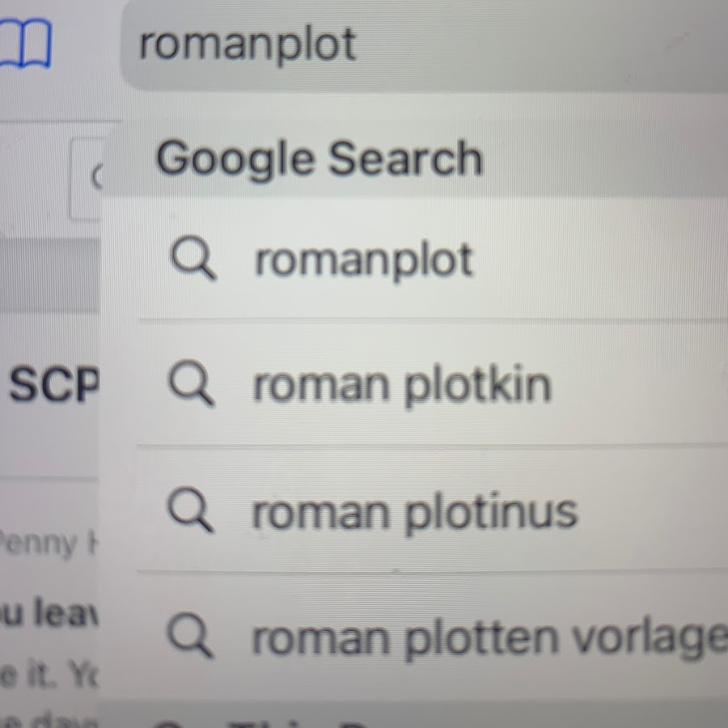Pick the "roman plotinus" suggestion

pyautogui.click(x=414, y=513)
